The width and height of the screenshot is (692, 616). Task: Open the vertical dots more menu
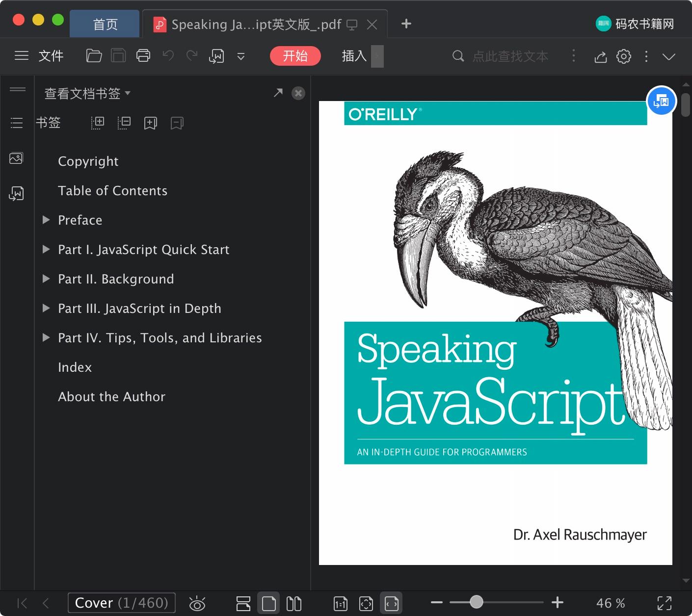pos(646,56)
